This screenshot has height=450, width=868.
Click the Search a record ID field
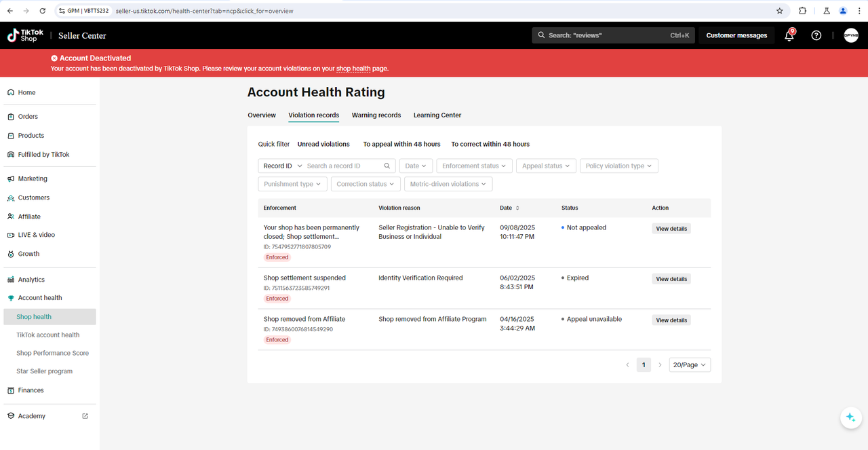click(343, 166)
